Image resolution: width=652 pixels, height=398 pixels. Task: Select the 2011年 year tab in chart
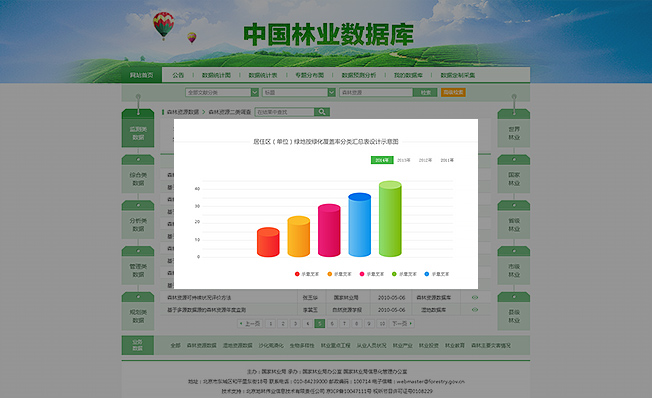tap(447, 160)
